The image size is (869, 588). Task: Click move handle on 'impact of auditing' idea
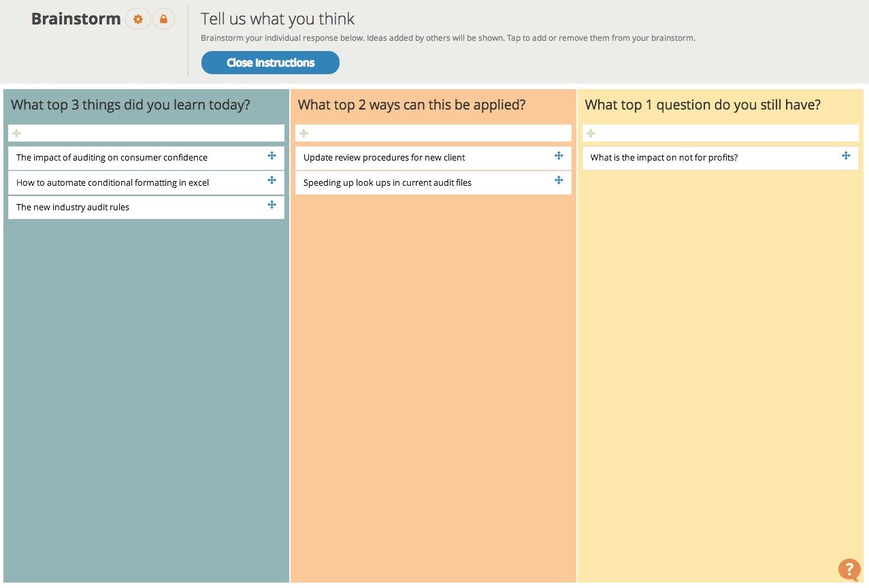pos(272,156)
